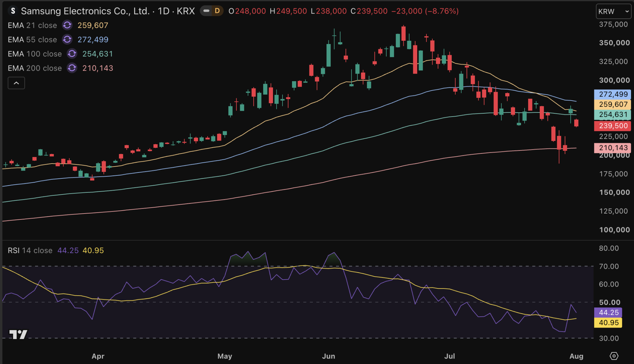This screenshot has width=634, height=364.
Task: Click the May label on the time axis
Action: pos(225,356)
